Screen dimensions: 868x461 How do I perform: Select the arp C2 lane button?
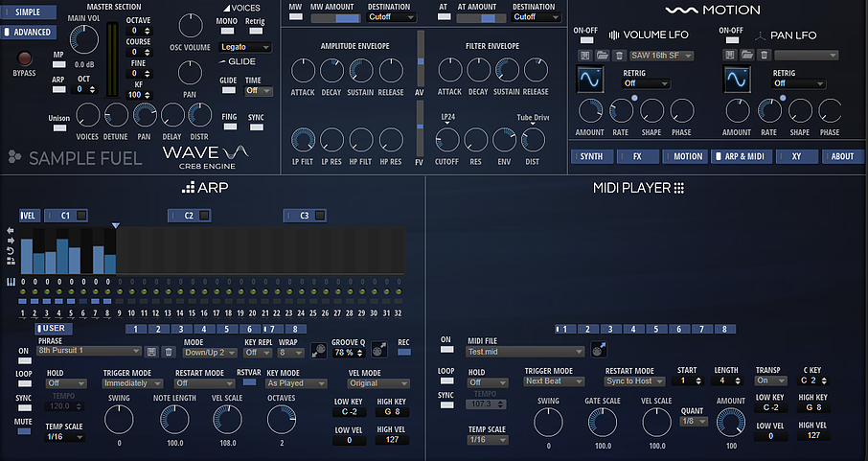[190, 216]
